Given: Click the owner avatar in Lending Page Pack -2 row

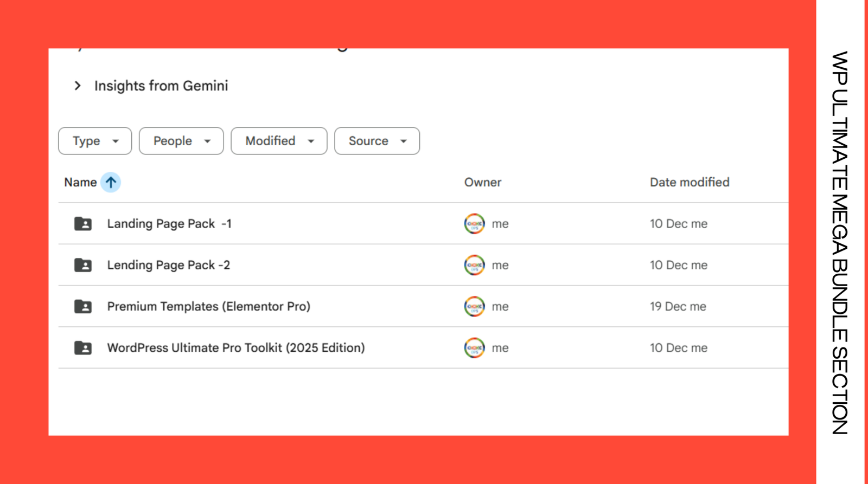Looking at the screenshot, I should 474,265.
